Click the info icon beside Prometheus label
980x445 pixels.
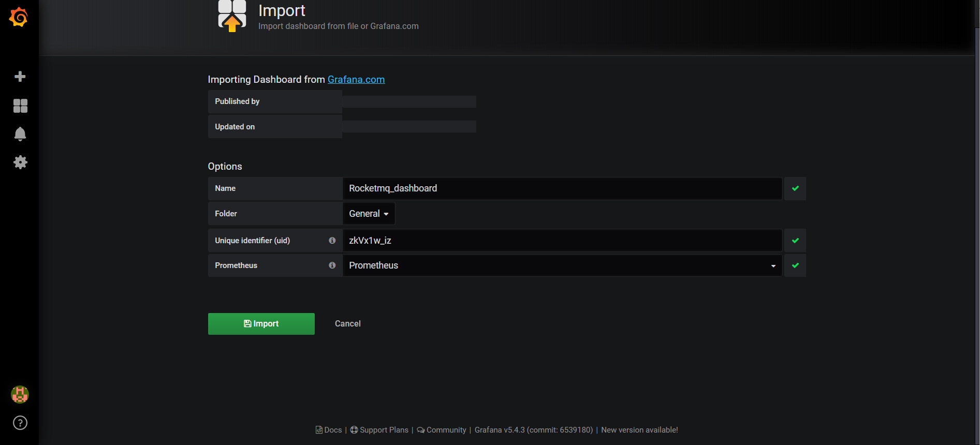pos(332,265)
